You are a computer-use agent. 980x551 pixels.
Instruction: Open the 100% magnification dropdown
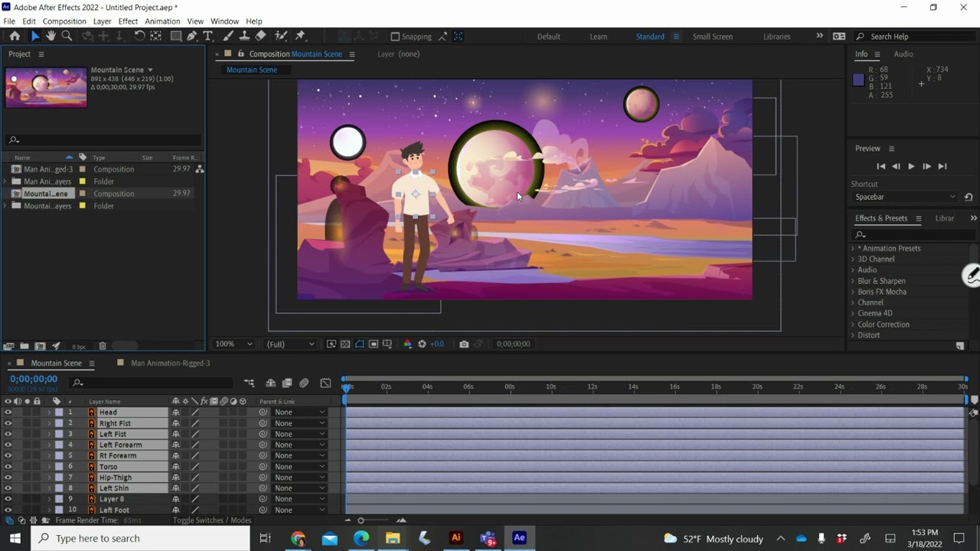(x=234, y=344)
